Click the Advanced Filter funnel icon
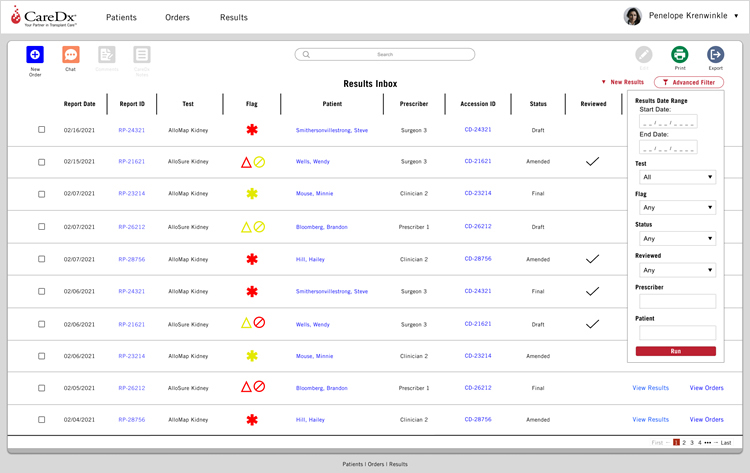 tap(665, 82)
